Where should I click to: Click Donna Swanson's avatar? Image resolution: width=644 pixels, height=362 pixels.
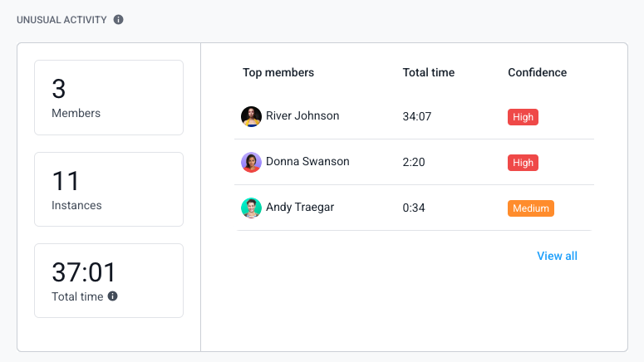pos(251,162)
